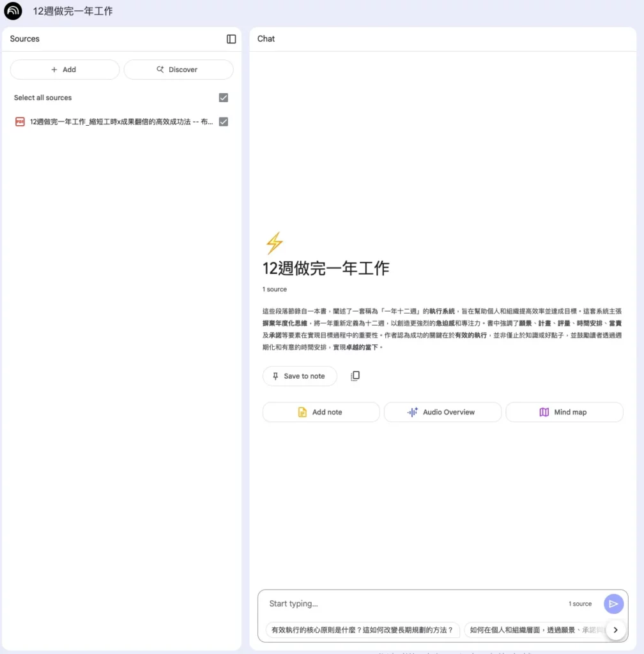
Task: Select the suggested question 有效執行的核心原則是什麼
Action: pos(362,630)
